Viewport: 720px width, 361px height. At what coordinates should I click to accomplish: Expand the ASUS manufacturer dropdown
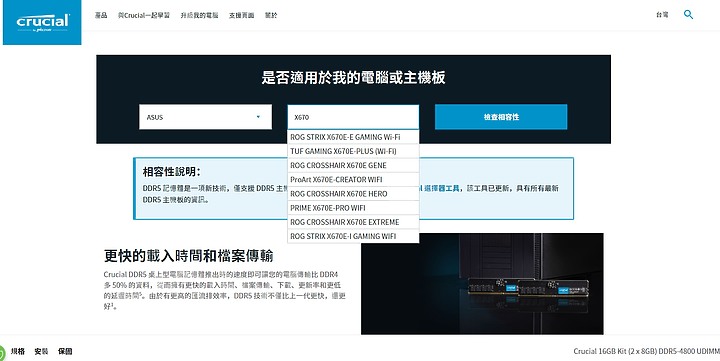(x=205, y=117)
